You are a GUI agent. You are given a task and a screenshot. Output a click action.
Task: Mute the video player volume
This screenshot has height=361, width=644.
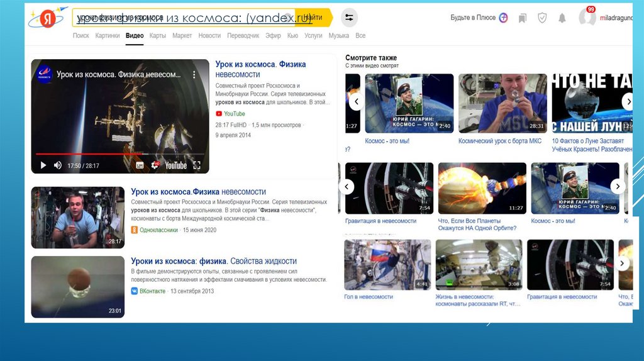pyautogui.click(x=58, y=165)
